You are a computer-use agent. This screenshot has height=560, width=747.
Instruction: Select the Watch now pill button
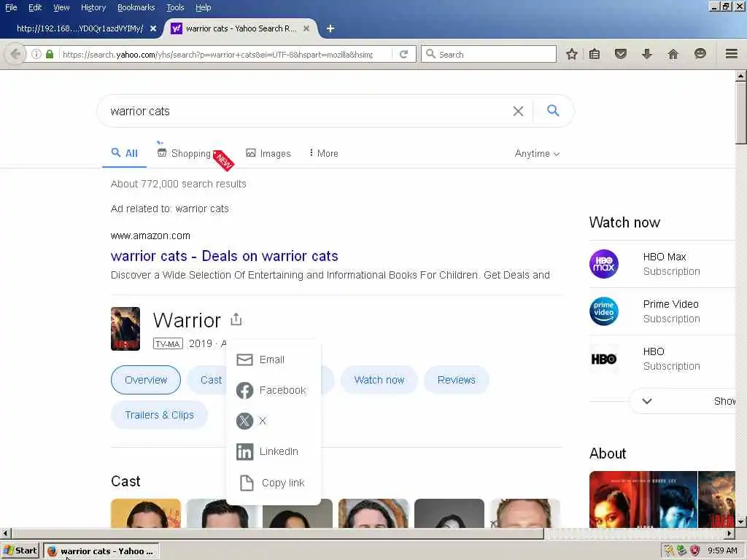click(x=379, y=380)
